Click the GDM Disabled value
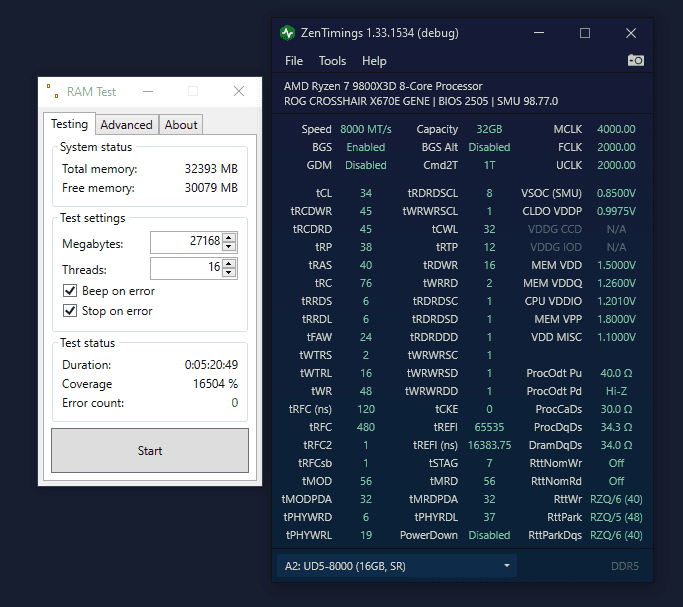 pos(366,165)
